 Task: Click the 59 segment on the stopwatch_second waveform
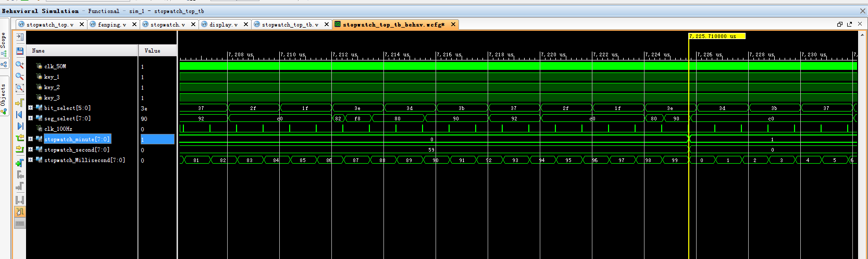(431, 150)
